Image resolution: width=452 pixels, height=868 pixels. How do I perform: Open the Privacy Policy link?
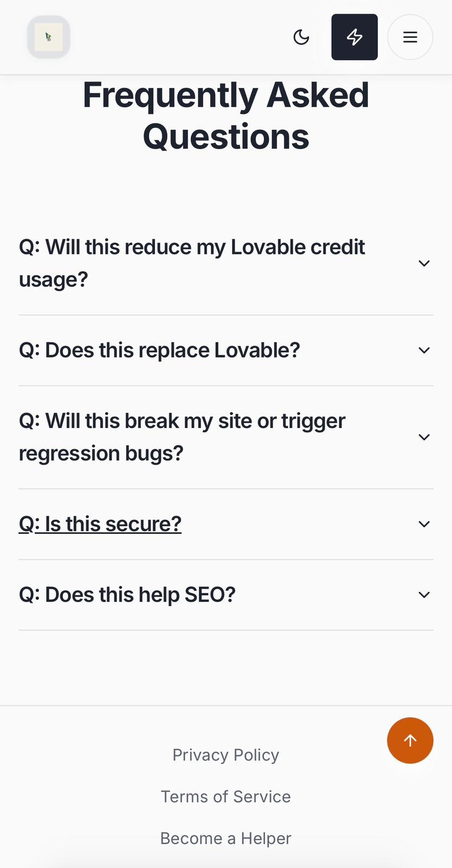click(x=225, y=755)
